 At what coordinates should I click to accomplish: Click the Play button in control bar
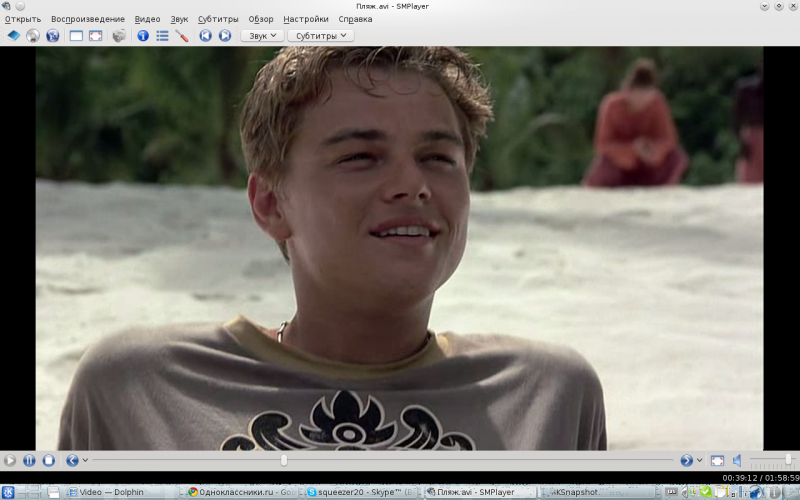click(10, 461)
